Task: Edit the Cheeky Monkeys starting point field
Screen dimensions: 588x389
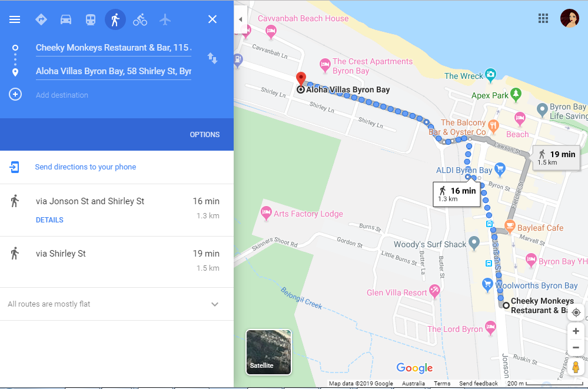Action: point(113,48)
